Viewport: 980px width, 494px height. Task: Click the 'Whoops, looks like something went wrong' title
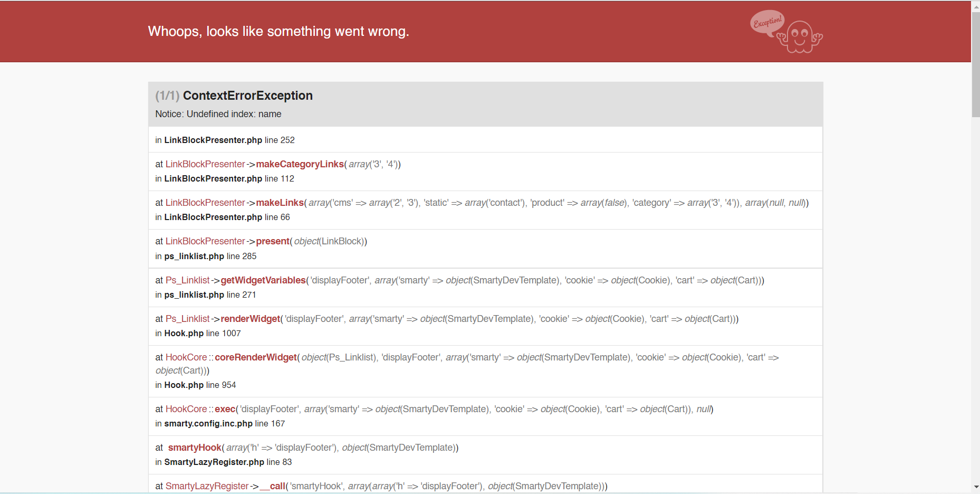coord(278,31)
